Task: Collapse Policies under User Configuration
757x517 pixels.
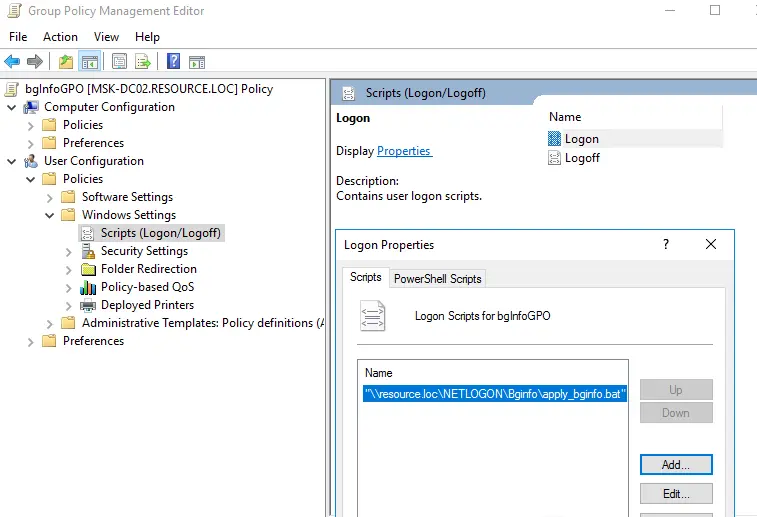Action: [x=30, y=179]
